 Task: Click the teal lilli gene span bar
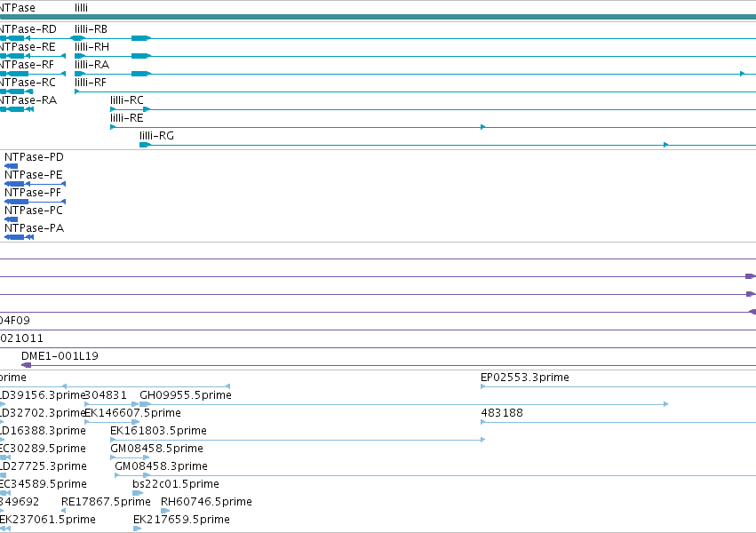[378, 18]
